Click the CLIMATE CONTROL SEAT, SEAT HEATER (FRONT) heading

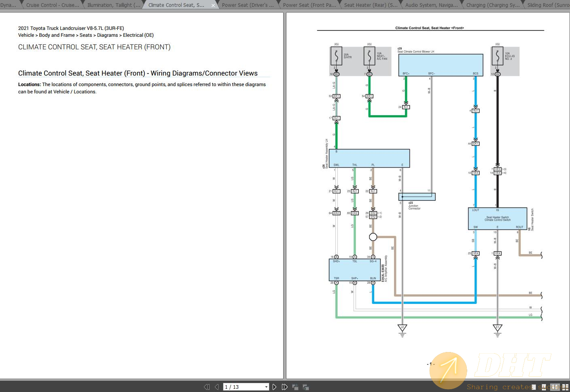pos(94,47)
